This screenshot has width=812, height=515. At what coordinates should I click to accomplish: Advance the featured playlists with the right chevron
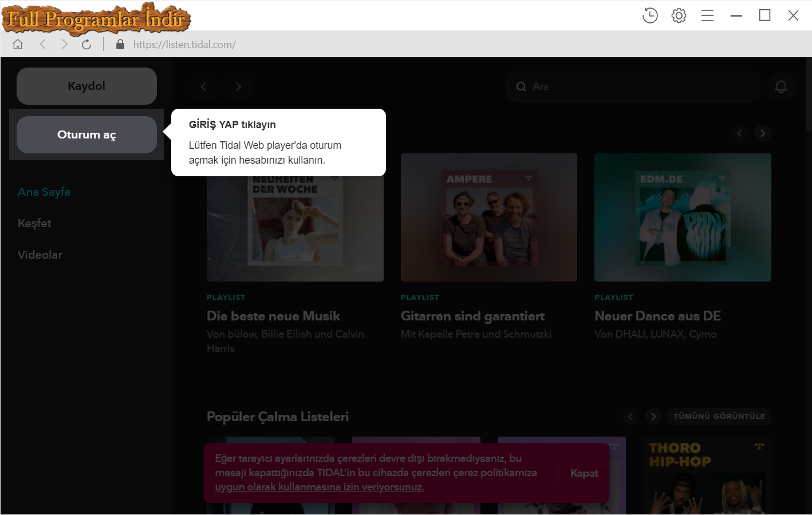click(x=762, y=133)
